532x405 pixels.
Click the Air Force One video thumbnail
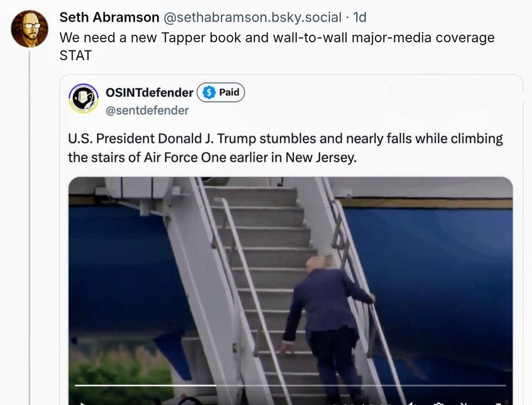290,290
